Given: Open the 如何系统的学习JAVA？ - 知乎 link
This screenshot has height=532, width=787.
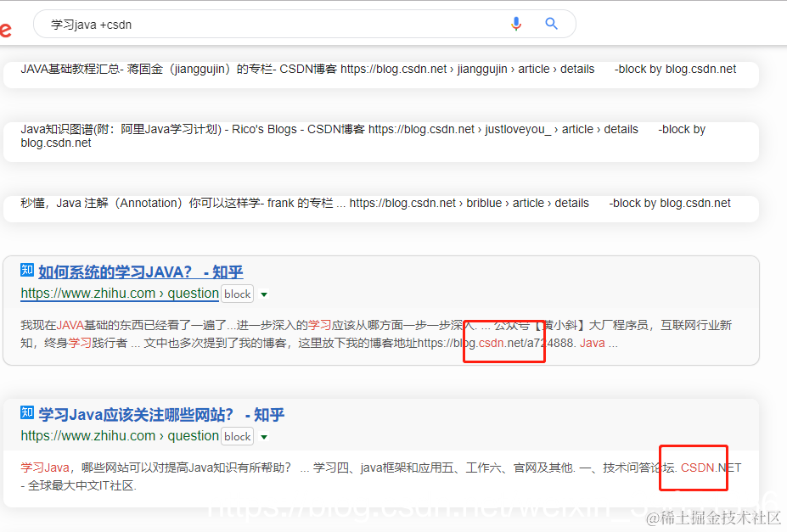Looking at the screenshot, I should 140,272.
